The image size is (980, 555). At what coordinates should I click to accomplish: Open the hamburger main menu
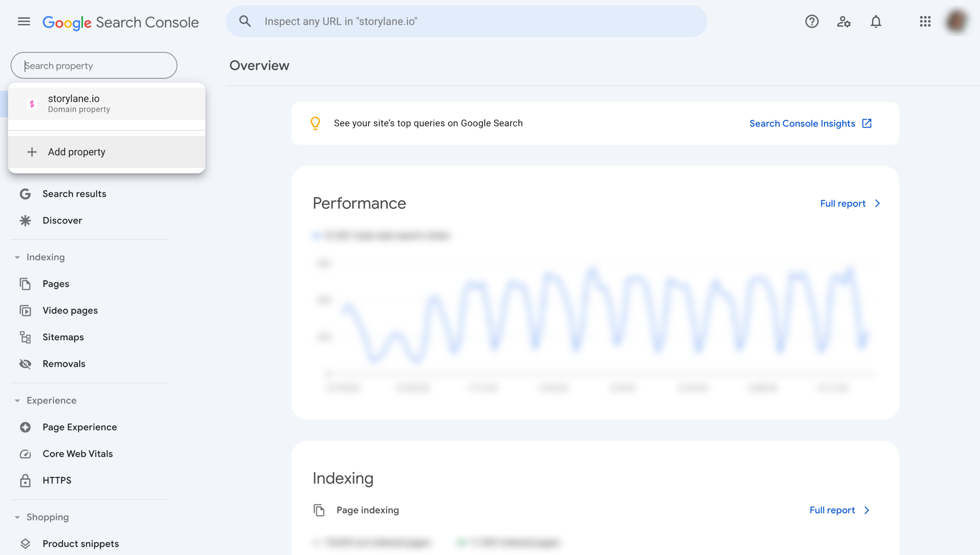click(24, 22)
